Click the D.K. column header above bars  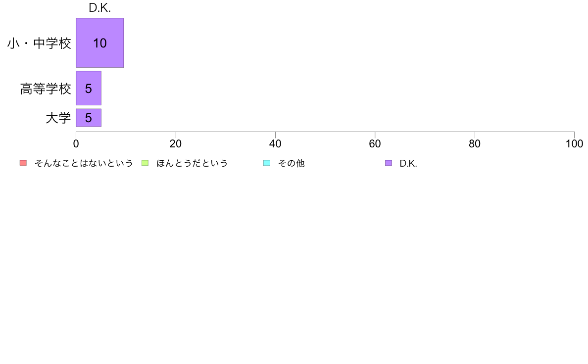(x=100, y=8)
